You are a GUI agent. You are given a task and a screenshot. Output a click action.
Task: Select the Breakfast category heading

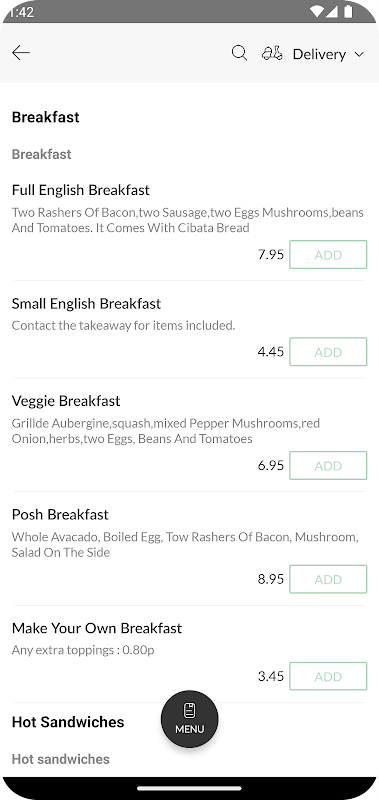(45, 117)
